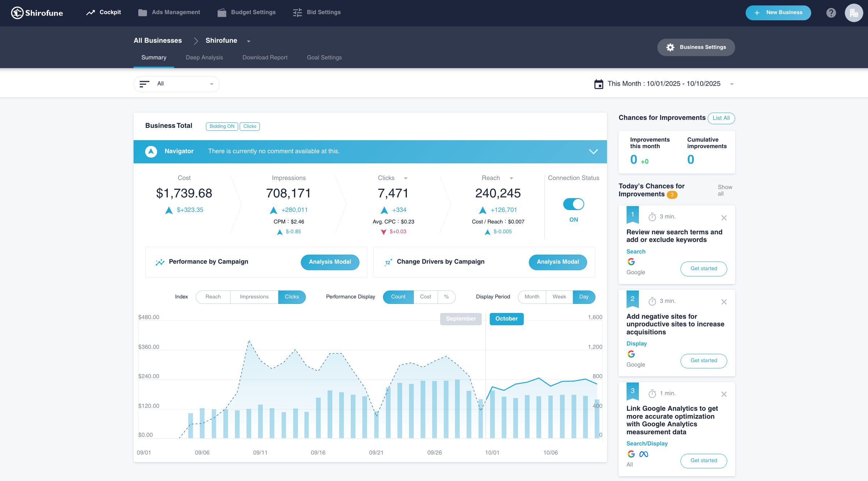
Task: Click the account building avatar icon
Action: (854, 13)
